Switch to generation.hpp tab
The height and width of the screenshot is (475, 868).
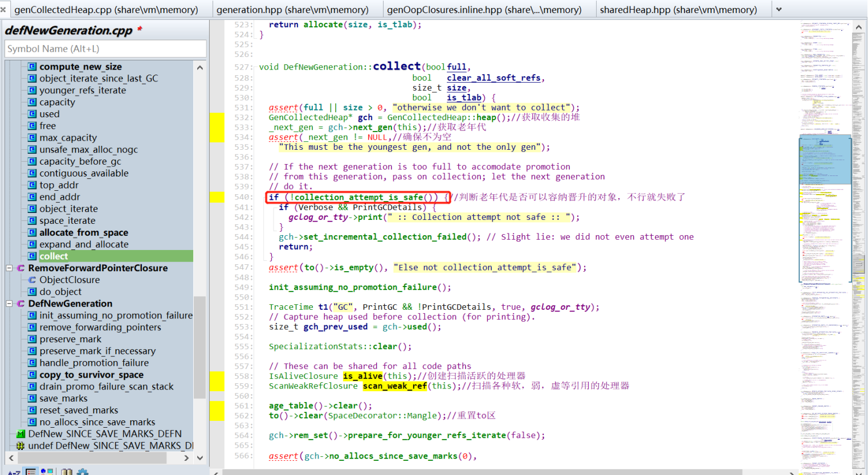[x=292, y=10]
